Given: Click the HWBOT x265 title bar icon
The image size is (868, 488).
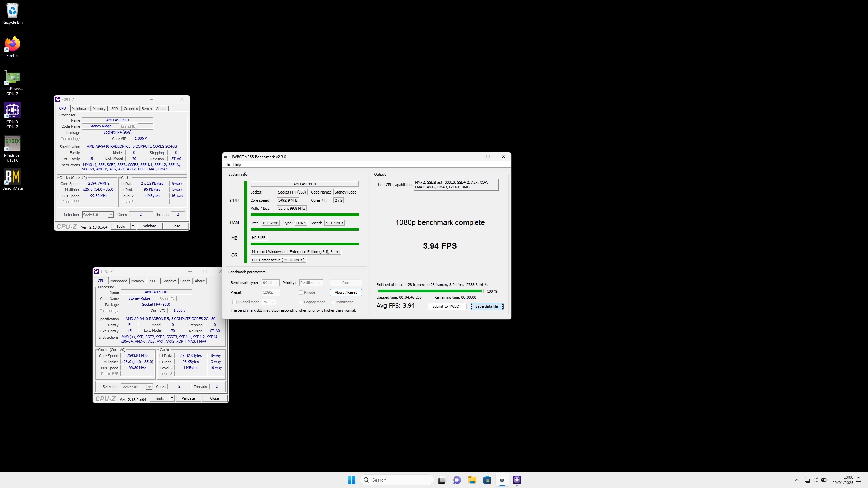Looking at the screenshot, I should (x=226, y=157).
